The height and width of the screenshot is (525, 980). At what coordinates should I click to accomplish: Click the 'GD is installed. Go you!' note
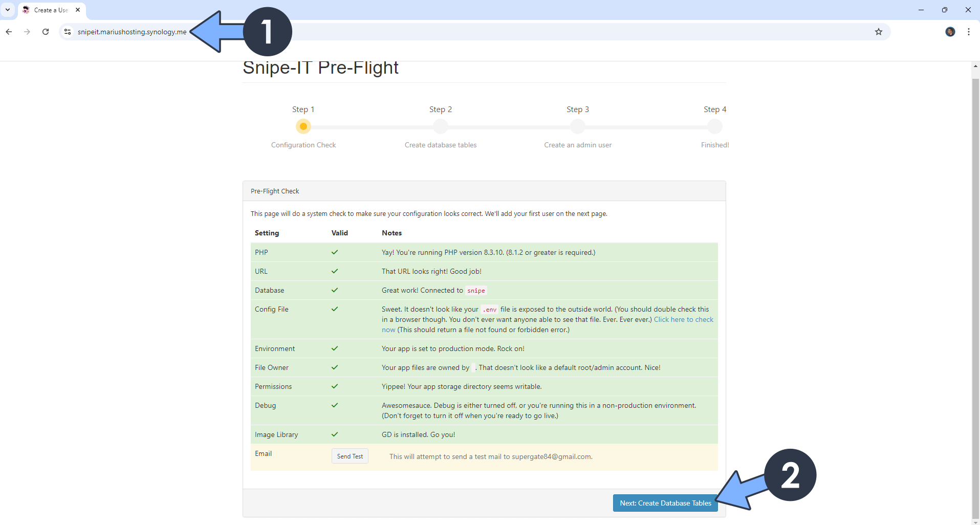click(x=418, y=434)
